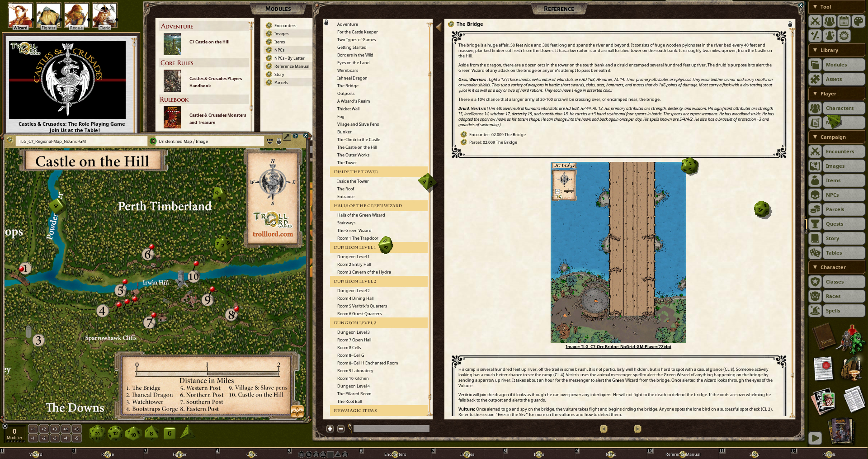Click hotkey slot 10 Reference Manual
This screenshot has width=868, height=459.
coord(683,454)
